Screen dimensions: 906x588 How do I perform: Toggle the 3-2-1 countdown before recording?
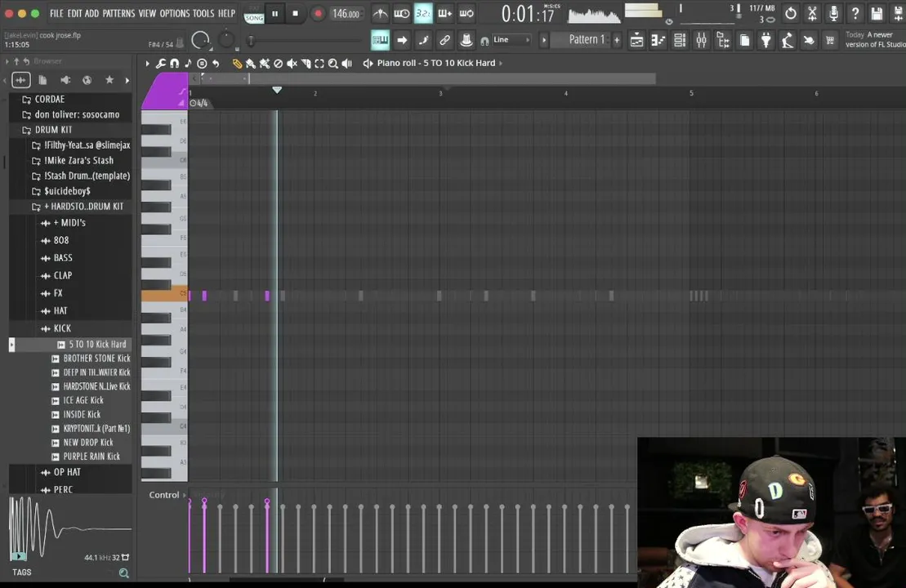423,13
